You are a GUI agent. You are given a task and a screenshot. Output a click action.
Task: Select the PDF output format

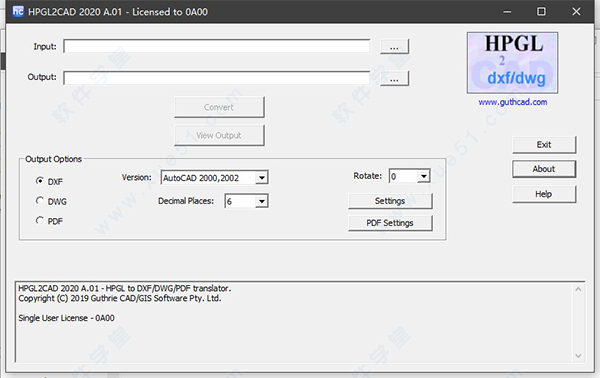tap(49, 221)
